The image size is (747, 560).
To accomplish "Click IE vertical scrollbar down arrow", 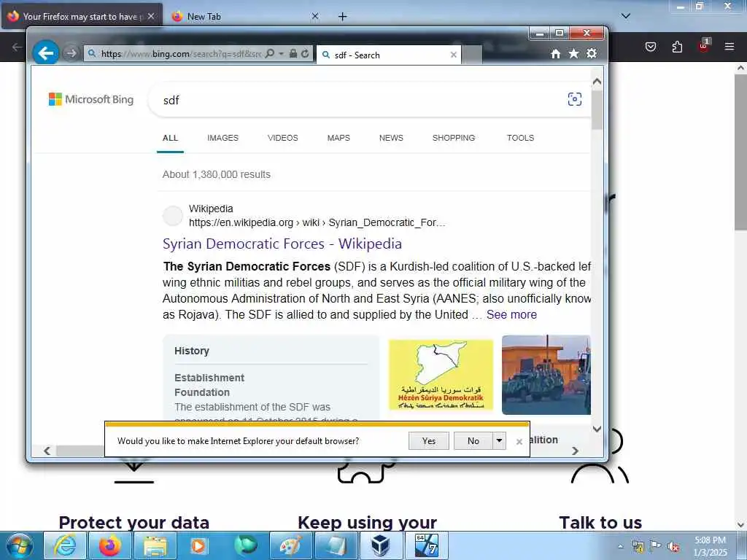I will pos(597,429).
